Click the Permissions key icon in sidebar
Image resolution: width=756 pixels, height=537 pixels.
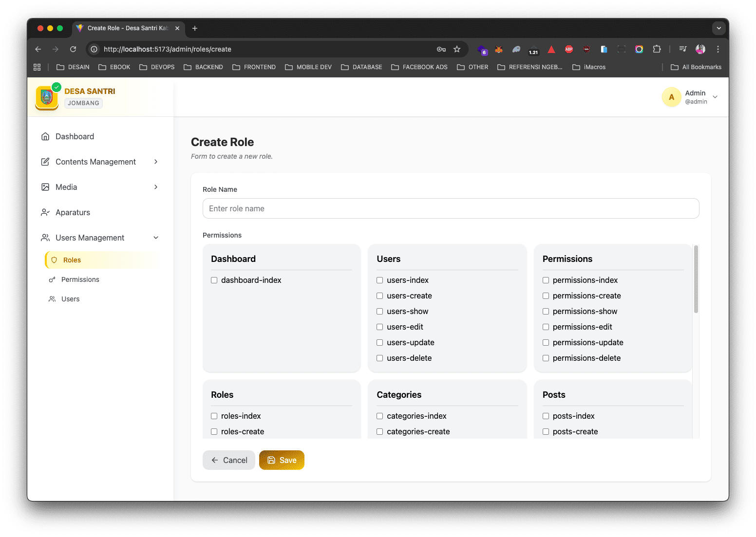(52, 279)
